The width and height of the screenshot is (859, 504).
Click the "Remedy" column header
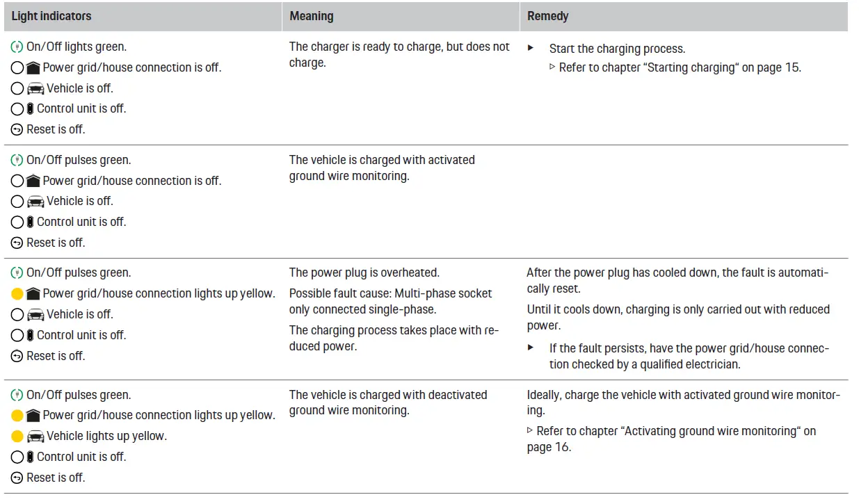[x=547, y=15]
